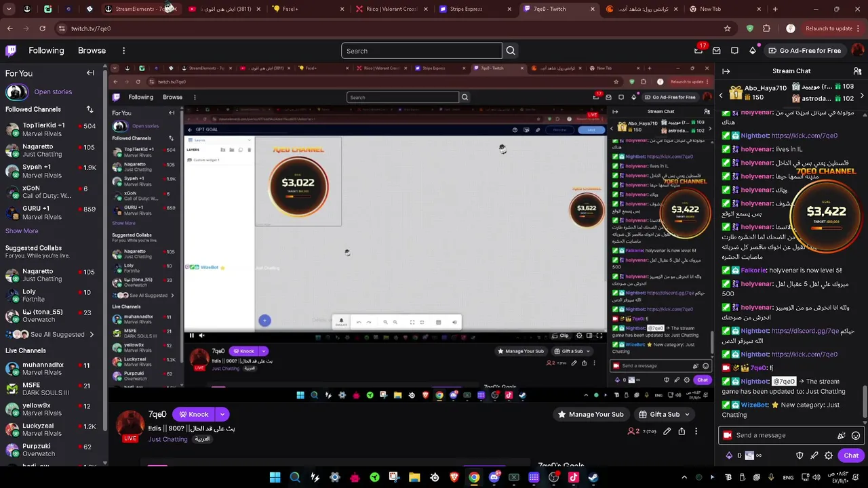Viewport: 868px width, 488px height.
Task: Collapse the For You sidebar
Action: click(x=90, y=73)
